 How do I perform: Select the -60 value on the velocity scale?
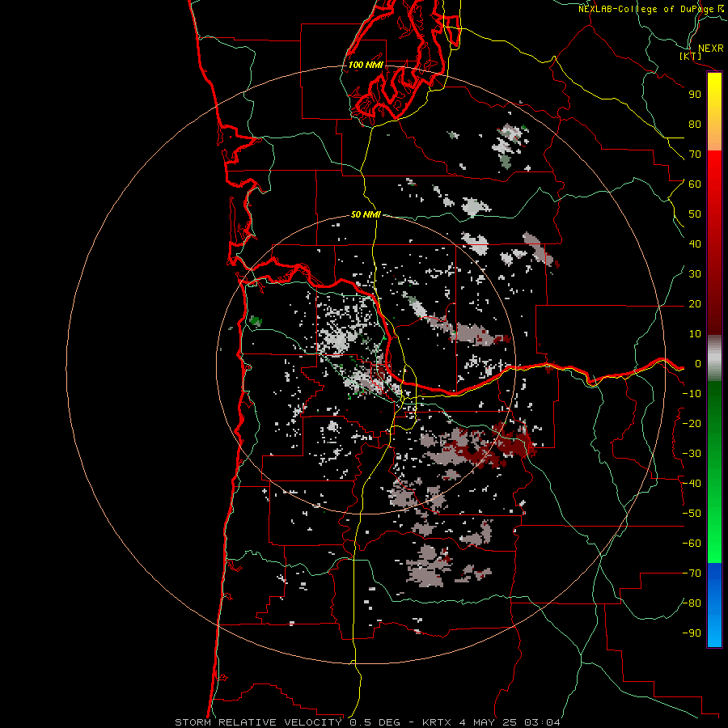(692, 544)
